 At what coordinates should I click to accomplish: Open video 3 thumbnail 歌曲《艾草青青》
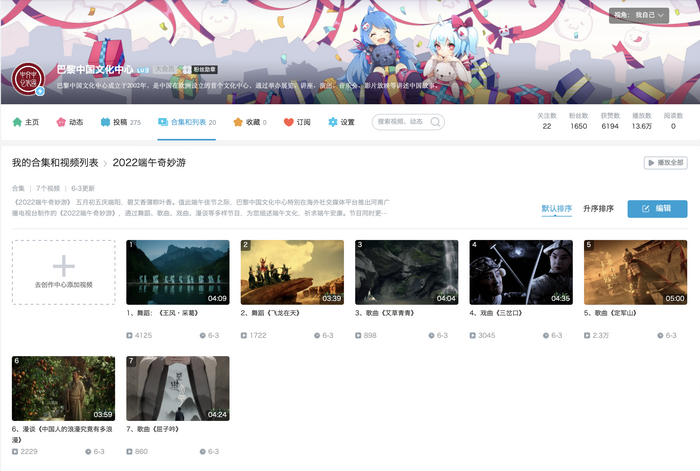click(407, 272)
